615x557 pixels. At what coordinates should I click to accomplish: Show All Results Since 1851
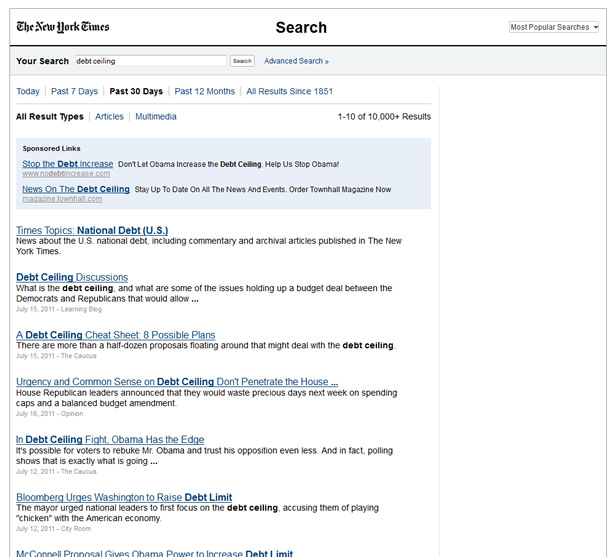click(x=289, y=91)
